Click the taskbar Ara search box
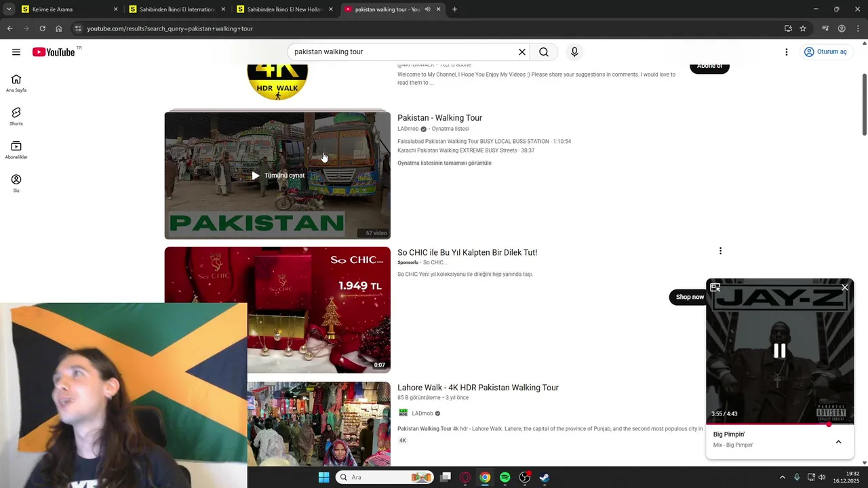 [384, 477]
